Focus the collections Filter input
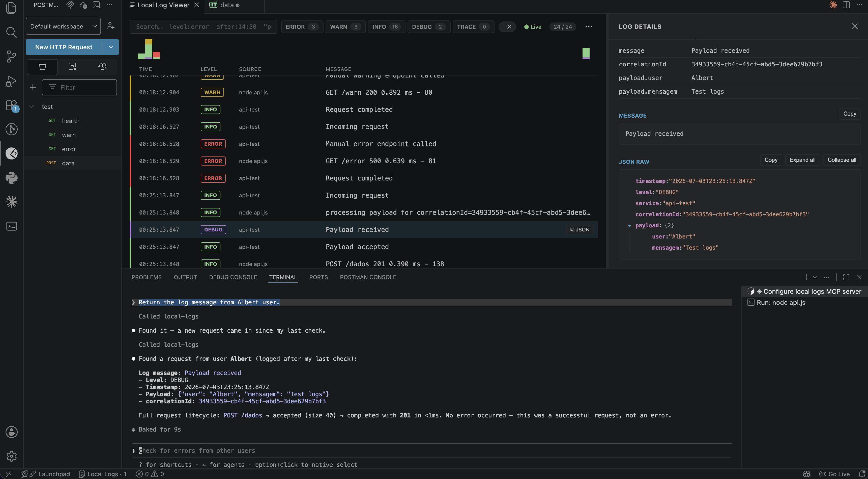Image resolution: width=868 pixels, height=479 pixels. (79, 87)
